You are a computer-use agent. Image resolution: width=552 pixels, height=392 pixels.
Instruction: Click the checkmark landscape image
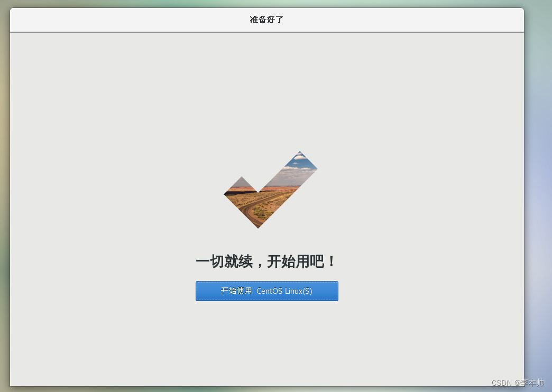point(270,190)
